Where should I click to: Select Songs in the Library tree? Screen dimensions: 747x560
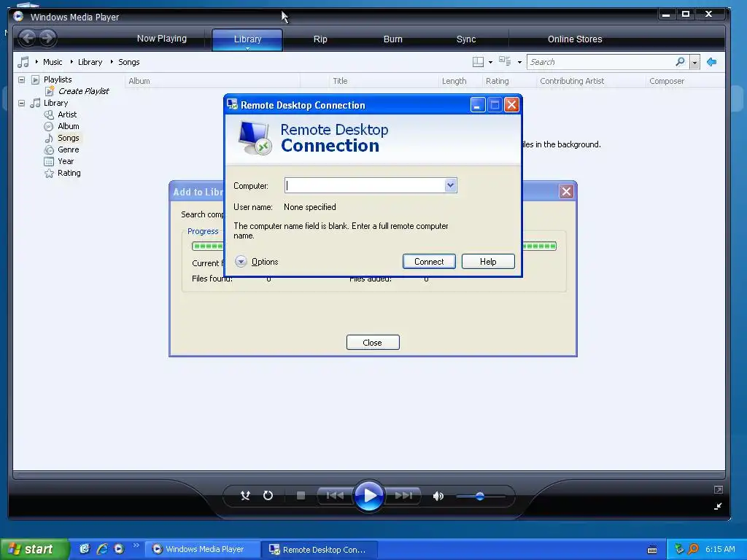(x=68, y=138)
